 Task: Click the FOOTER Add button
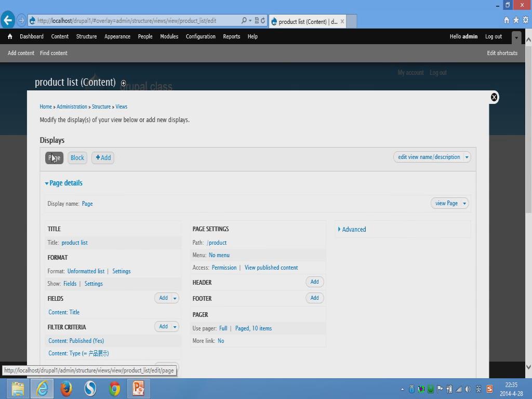coord(314,298)
